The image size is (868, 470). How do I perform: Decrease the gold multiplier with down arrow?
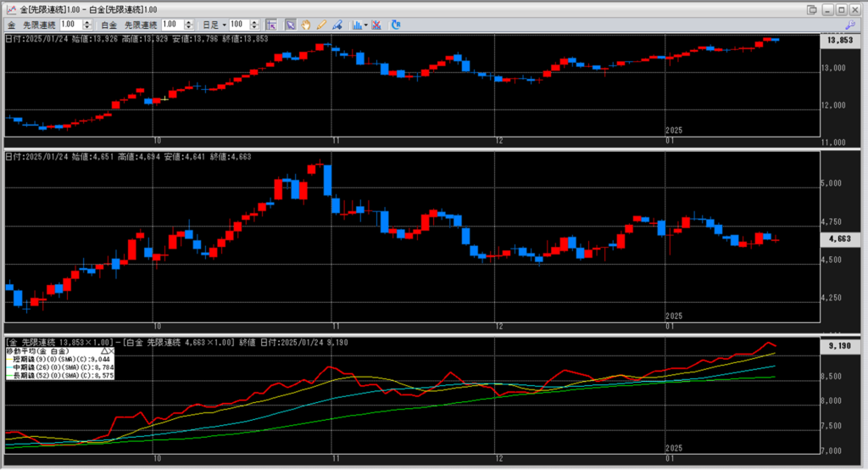click(x=87, y=27)
